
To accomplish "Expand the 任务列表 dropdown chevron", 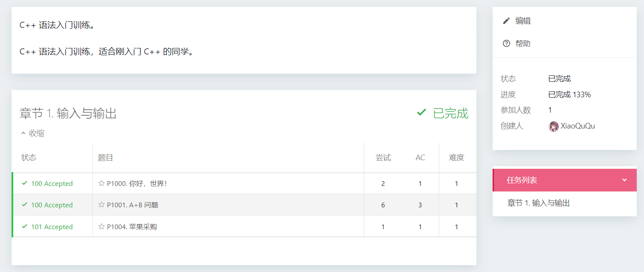I will point(624,180).
